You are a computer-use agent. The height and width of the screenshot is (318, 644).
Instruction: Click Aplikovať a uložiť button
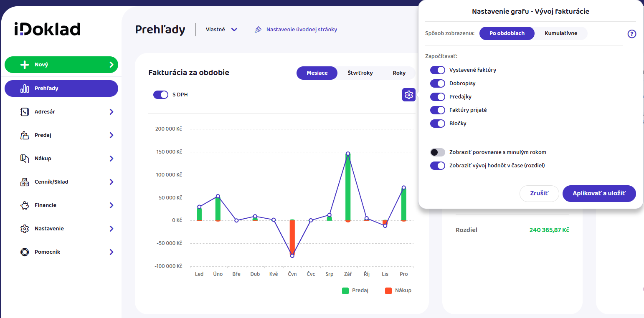599,194
